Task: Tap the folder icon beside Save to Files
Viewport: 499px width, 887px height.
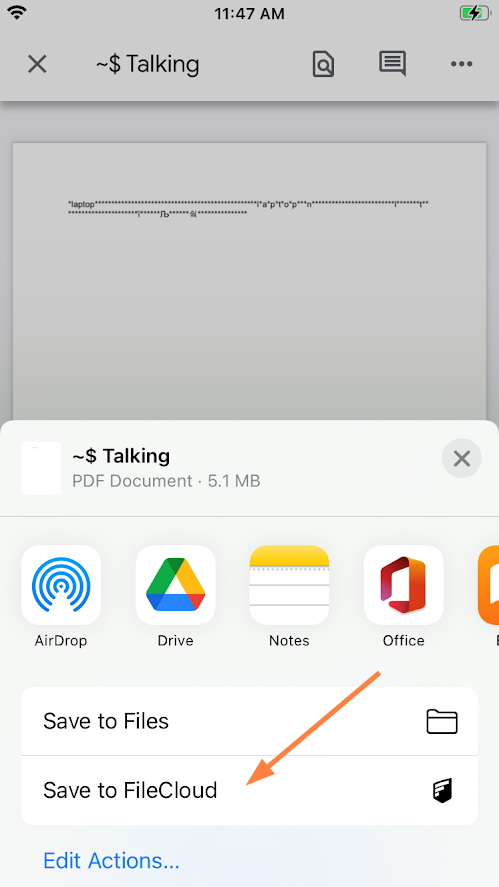Action: [x=442, y=722]
